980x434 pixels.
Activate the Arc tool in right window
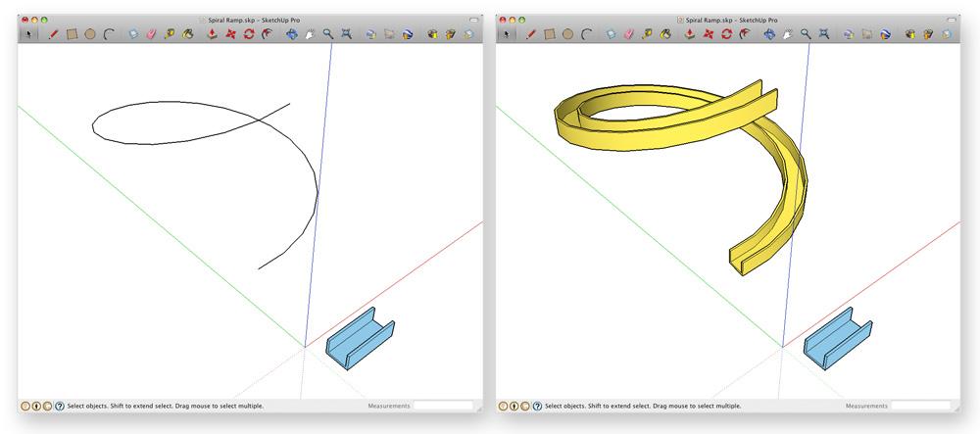[586, 33]
